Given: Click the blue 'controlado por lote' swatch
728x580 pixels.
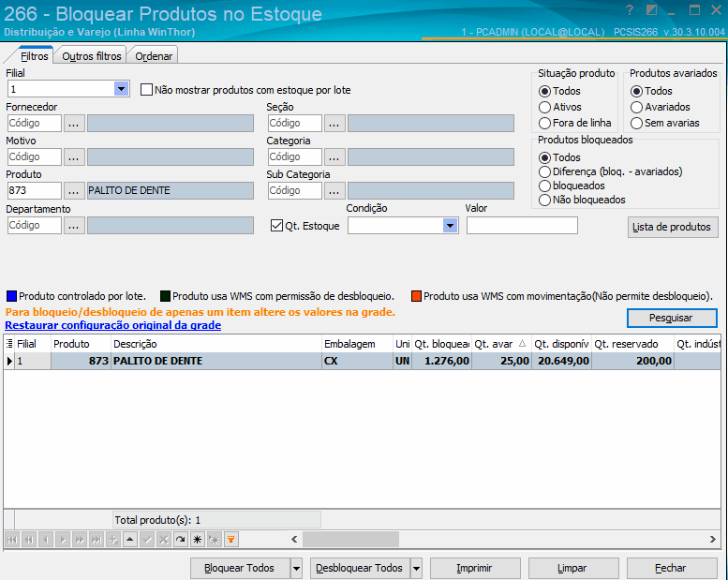Looking at the screenshot, I should 11,296.
